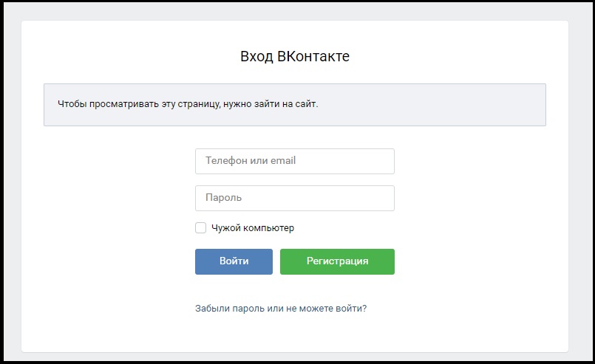Screen dimensions: 595x364
Task: Click the gray notice box about signing in
Action: tap(295, 105)
